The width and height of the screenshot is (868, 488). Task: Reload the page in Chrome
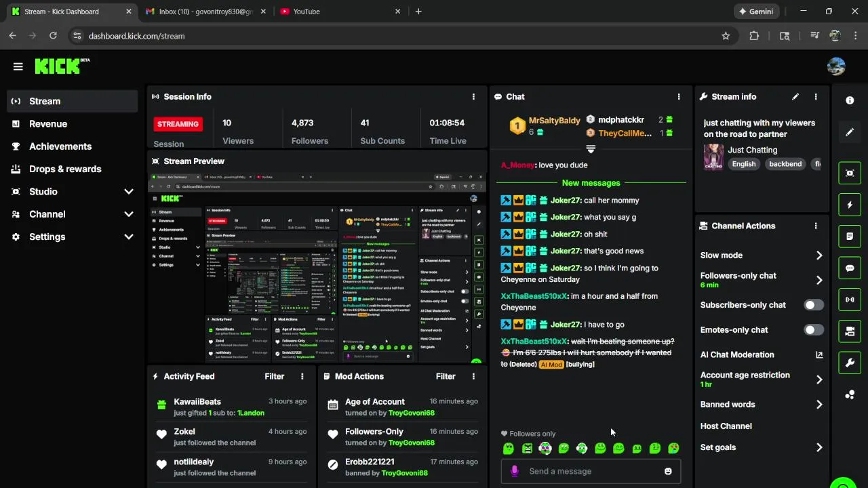coord(53,36)
